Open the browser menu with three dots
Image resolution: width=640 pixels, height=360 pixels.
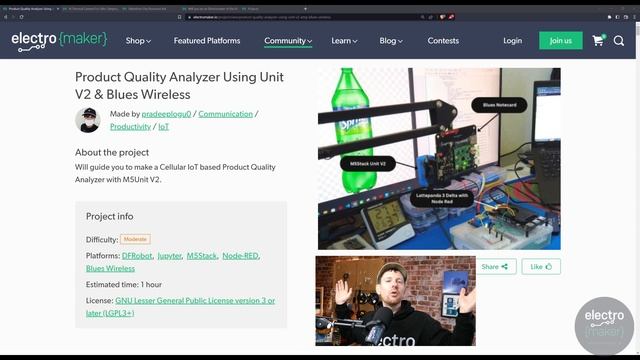pos(635,17)
